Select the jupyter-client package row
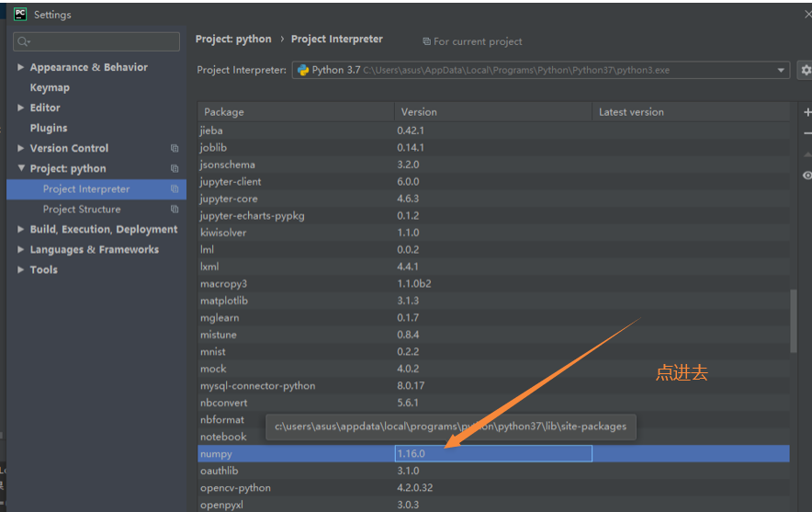Viewport: 812px width, 512px height. [493, 182]
